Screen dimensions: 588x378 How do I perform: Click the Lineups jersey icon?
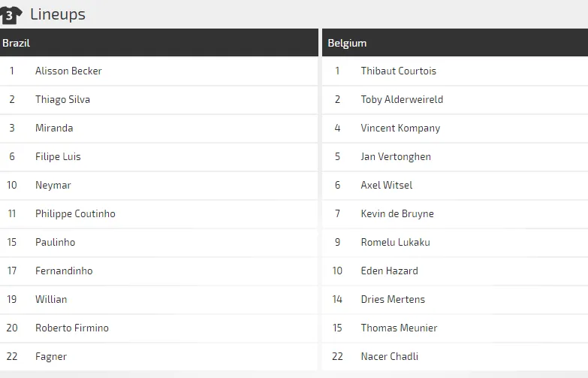point(11,14)
